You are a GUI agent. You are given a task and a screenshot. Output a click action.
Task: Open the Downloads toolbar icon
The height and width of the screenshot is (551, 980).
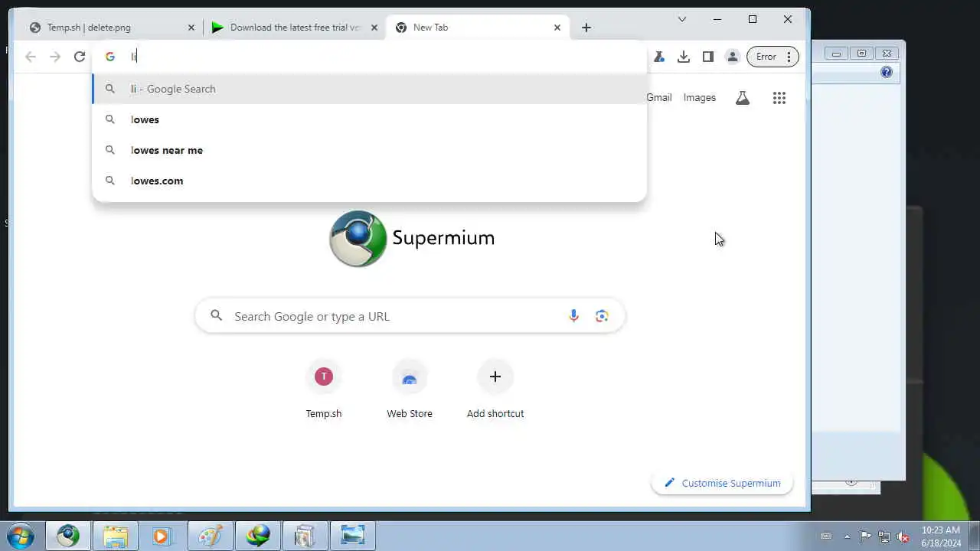pyautogui.click(x=684, y=57)
